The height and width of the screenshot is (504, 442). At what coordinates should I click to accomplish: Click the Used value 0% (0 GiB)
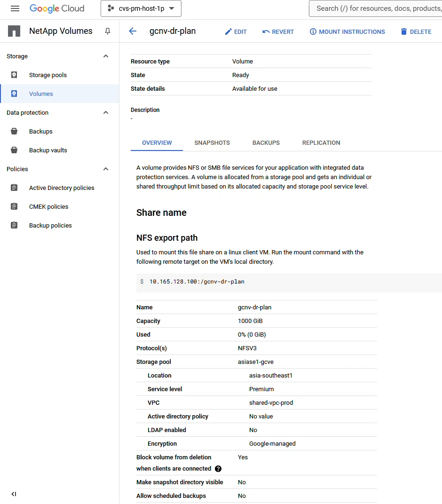pos(252,335)
